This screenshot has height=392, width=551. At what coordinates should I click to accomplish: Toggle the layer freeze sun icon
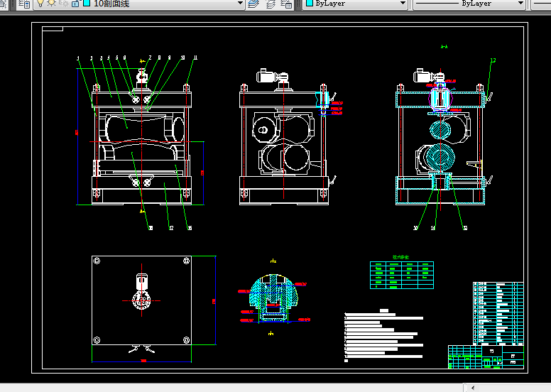[52, 3]
